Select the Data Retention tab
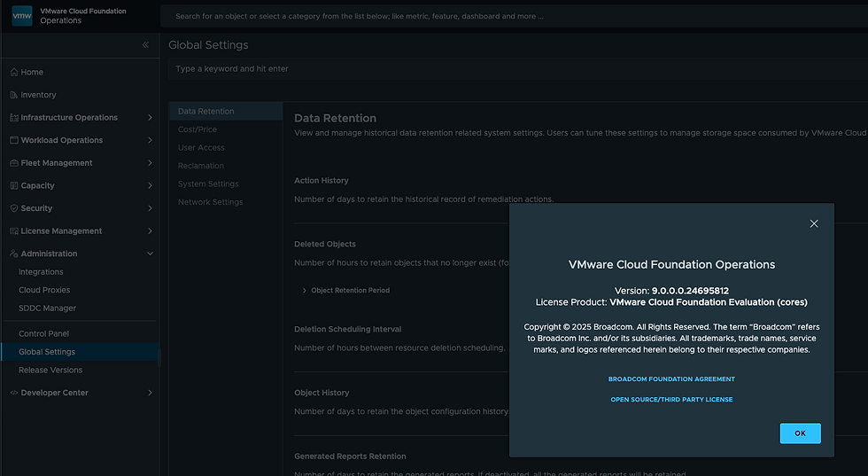The image size is (868, 476). coord(226,112)
